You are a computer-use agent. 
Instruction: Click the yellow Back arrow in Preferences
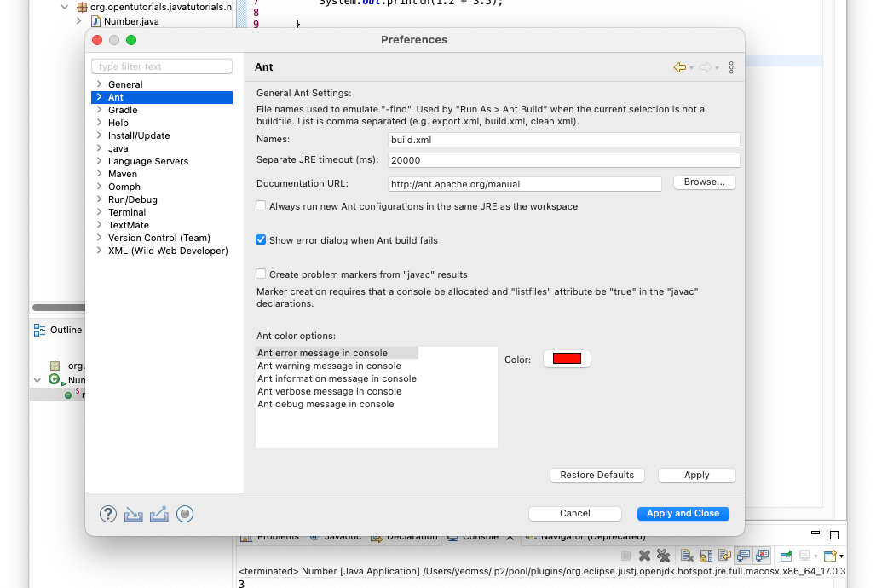click(679, 67)
